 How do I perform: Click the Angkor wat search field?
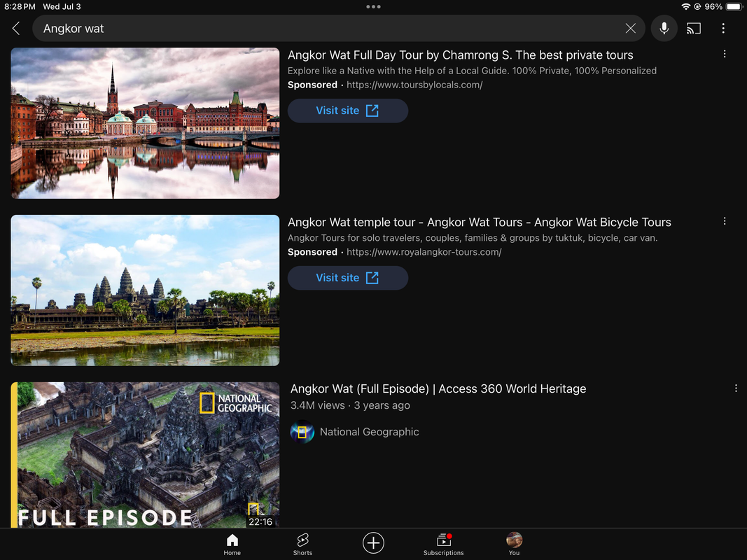point(338,29)
